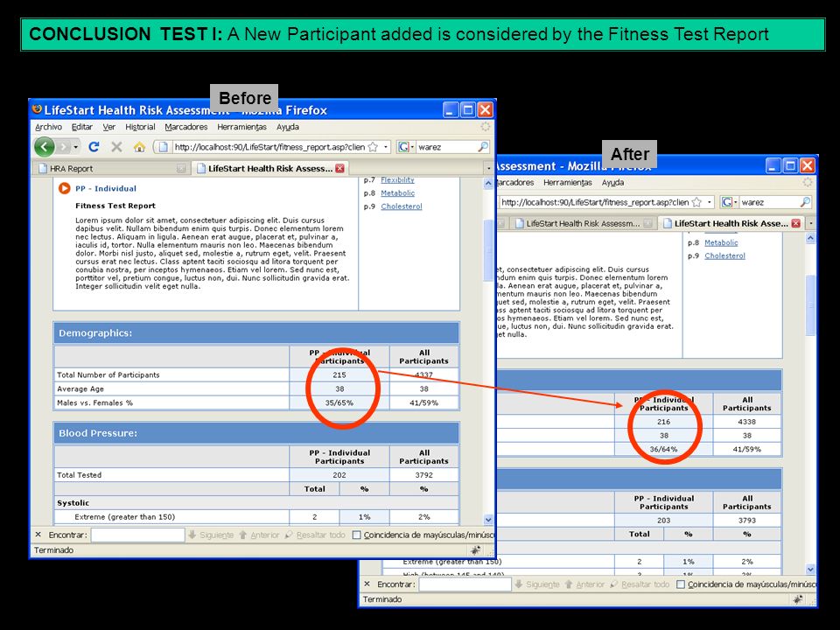Close find bar in After window
The image size is (840, 630).
367,584
